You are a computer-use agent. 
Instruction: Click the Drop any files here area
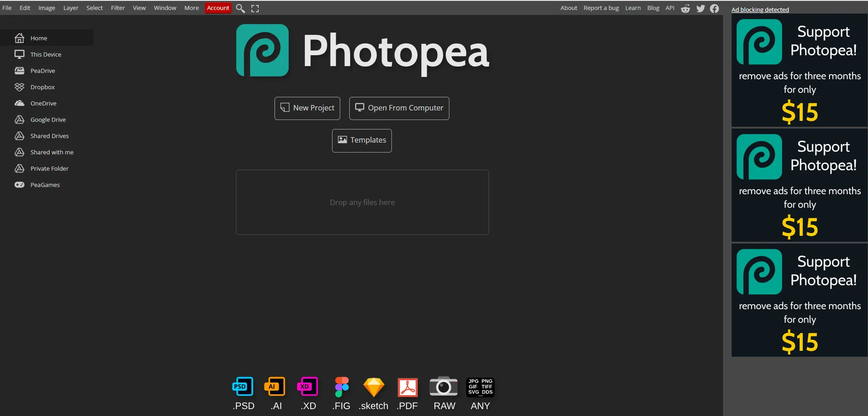pyautogui.click(x=362, y=202)
